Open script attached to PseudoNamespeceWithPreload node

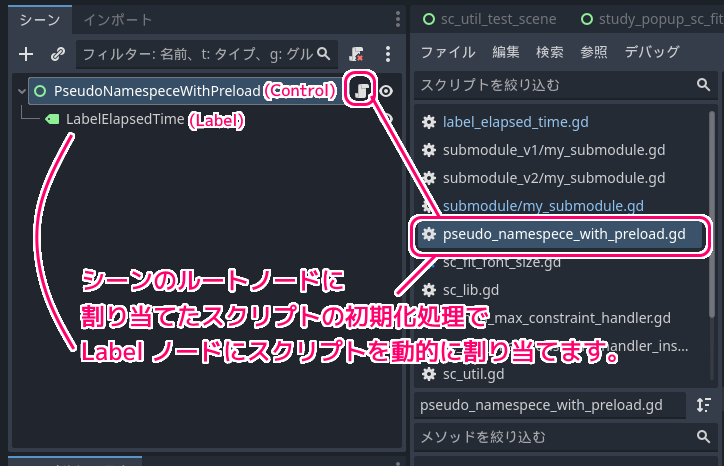(361, 91)
